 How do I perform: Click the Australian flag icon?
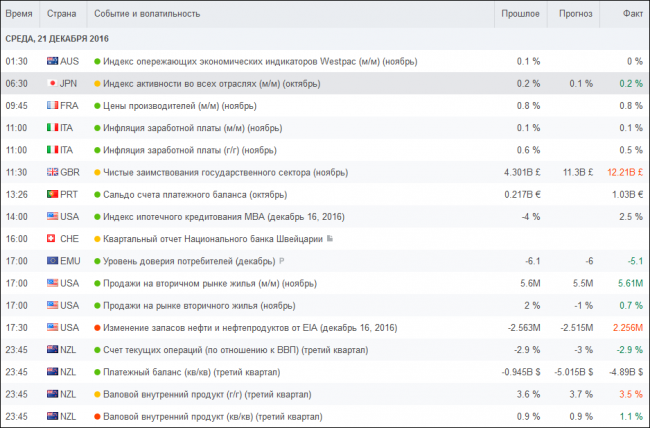tap(53, 61)
